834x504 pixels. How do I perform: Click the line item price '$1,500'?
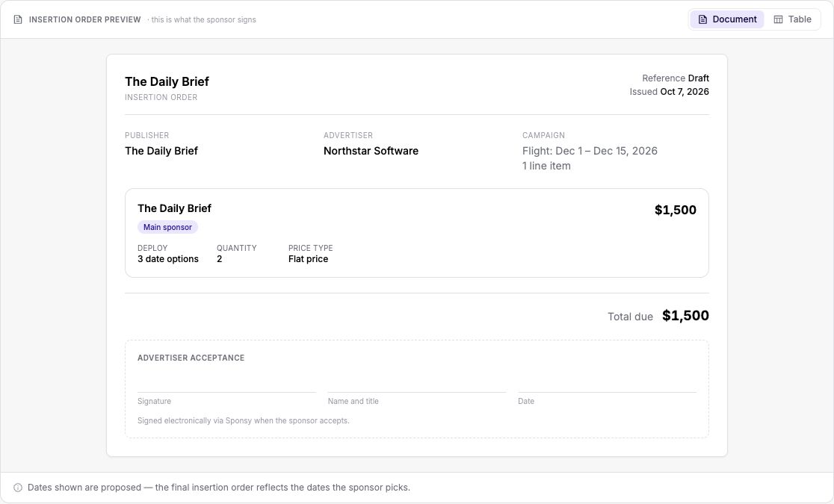point(675,210)
